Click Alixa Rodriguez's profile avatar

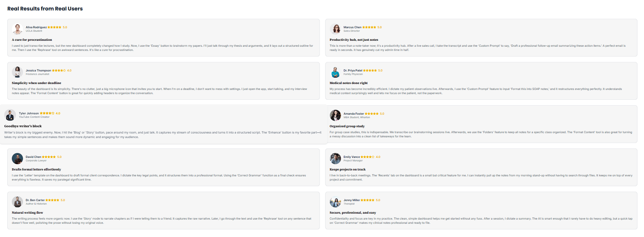coord(17,29)
